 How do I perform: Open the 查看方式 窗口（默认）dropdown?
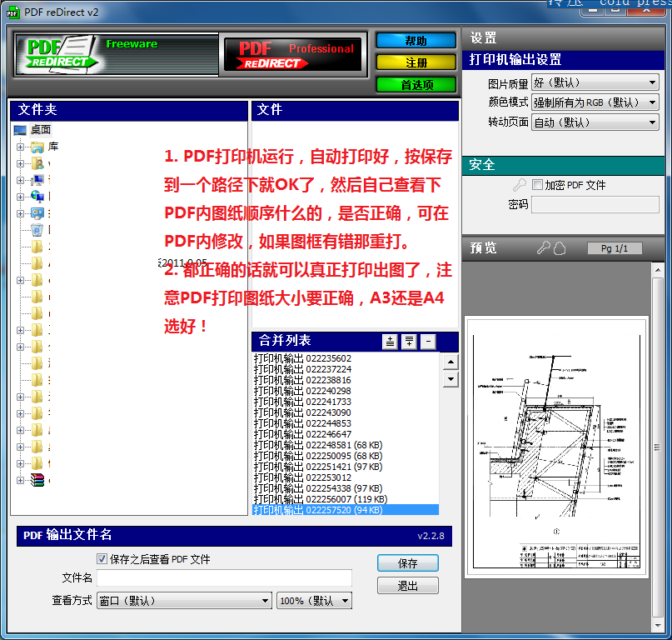pyautogui.click(x=184, y=601)
